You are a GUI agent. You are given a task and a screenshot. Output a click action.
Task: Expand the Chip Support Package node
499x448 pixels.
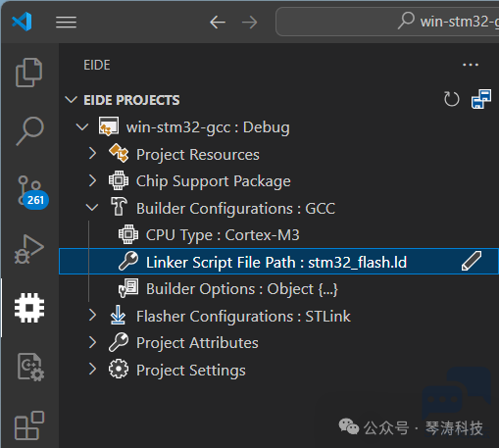(92, 180)
